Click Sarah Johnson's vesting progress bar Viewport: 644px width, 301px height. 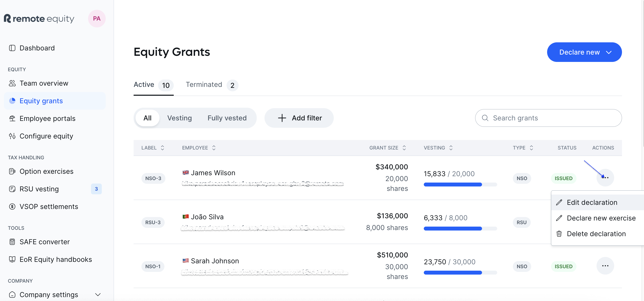tap(460, 273)
